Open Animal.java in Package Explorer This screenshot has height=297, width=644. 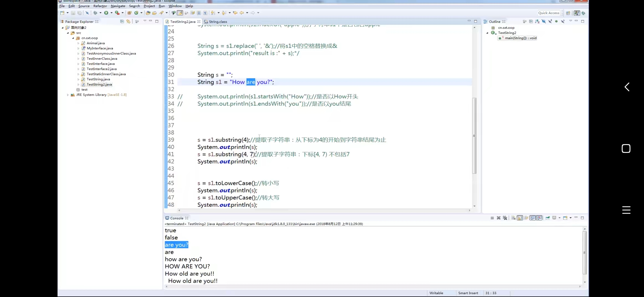95,43
